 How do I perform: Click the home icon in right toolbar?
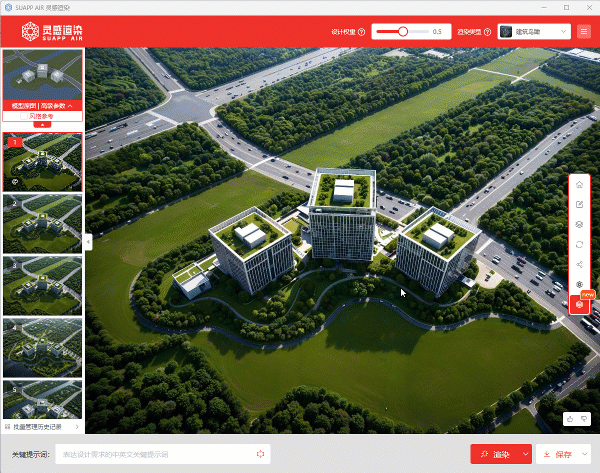click(580, 185)
